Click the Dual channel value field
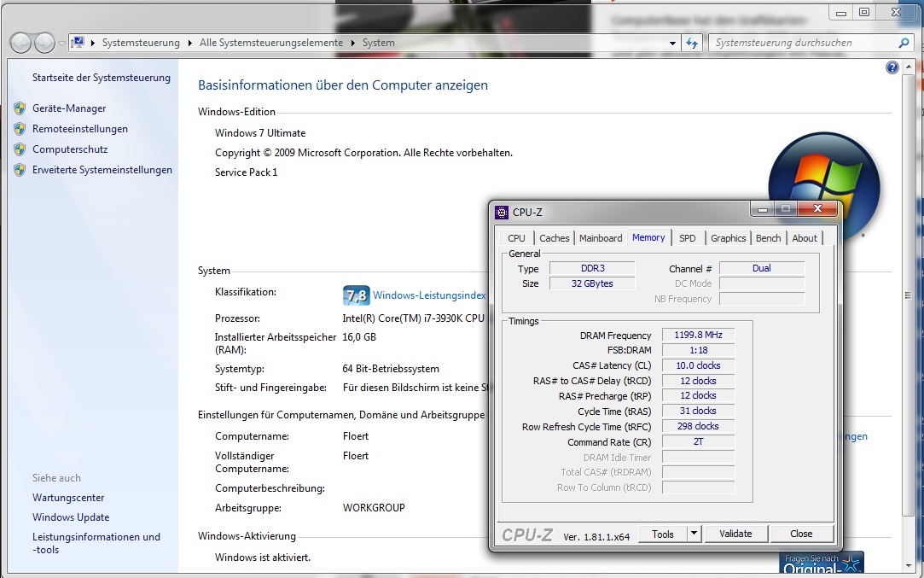 (761, 268)
